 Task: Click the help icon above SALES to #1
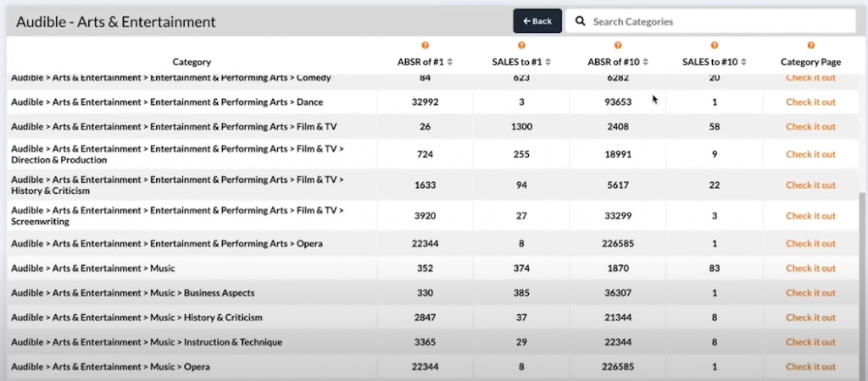(521, 46)
